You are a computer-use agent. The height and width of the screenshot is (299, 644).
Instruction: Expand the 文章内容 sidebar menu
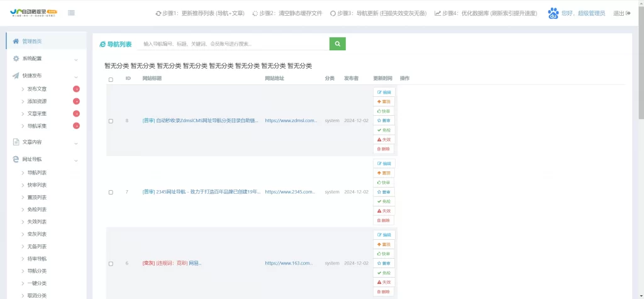[43, 142]
